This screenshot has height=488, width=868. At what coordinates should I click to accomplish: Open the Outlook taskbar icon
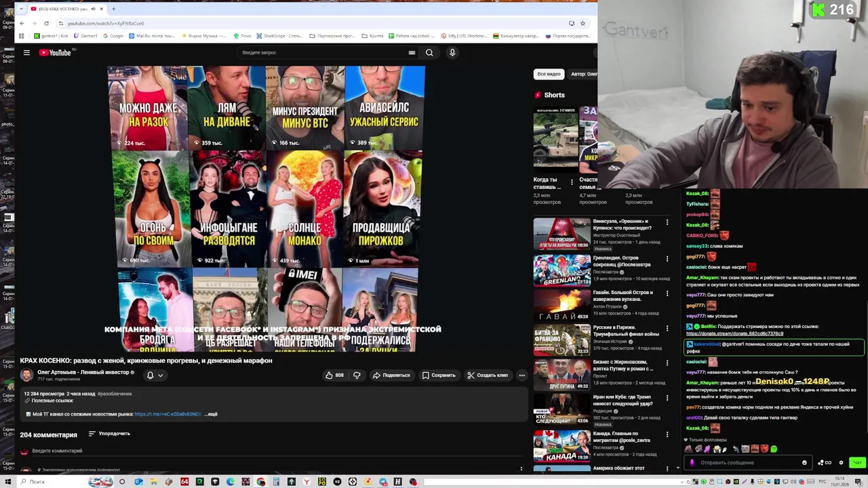pyautogui.click(x=138, y=482)
